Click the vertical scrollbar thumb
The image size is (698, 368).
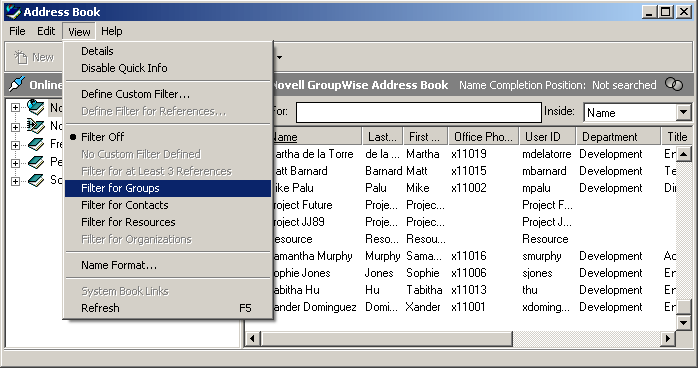[x=683, y=307]
